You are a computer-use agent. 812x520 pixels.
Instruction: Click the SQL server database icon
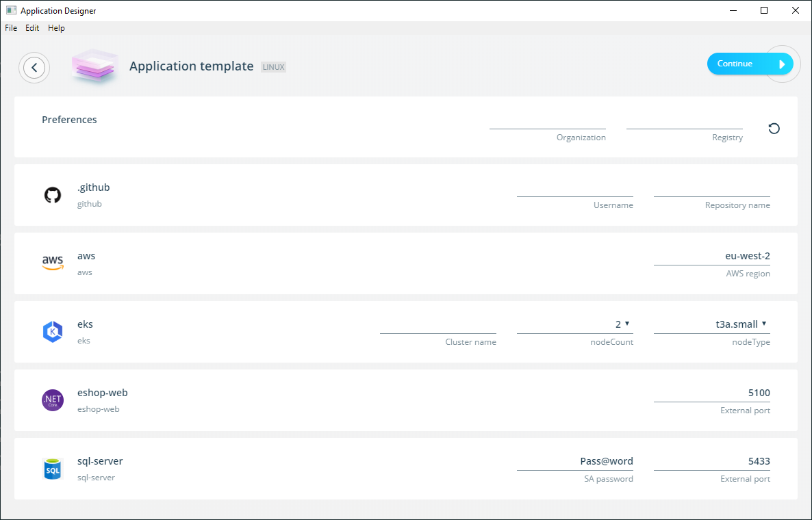(52, 469)
